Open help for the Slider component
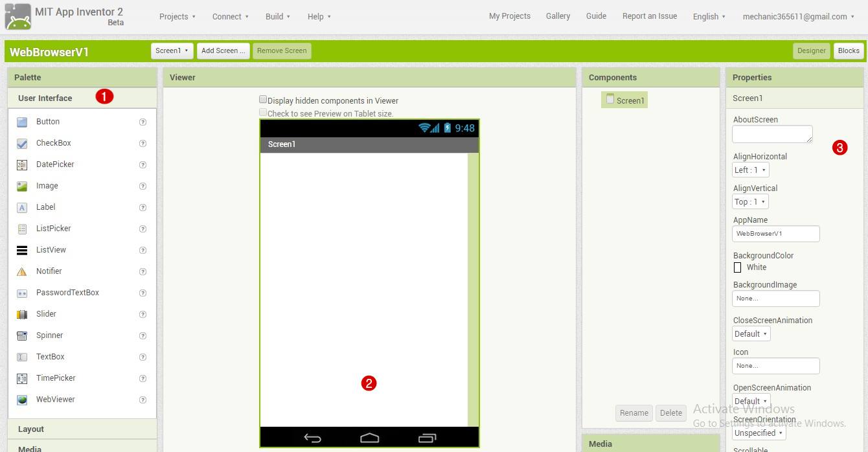 point(143,314)
